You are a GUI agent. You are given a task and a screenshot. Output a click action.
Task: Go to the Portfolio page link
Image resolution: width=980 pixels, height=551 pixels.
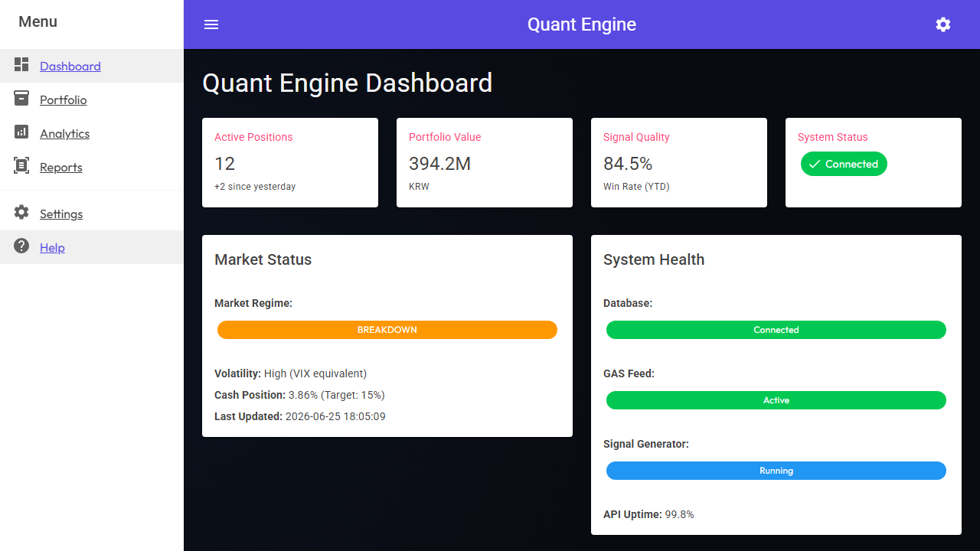coord(64,100)
